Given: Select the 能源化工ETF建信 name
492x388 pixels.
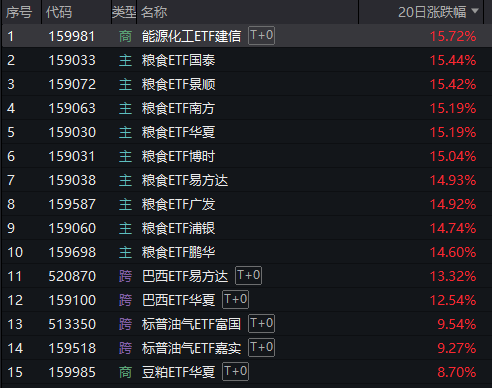Looking at the screenshot, I should pyautogui.click(x=191, y=36).
